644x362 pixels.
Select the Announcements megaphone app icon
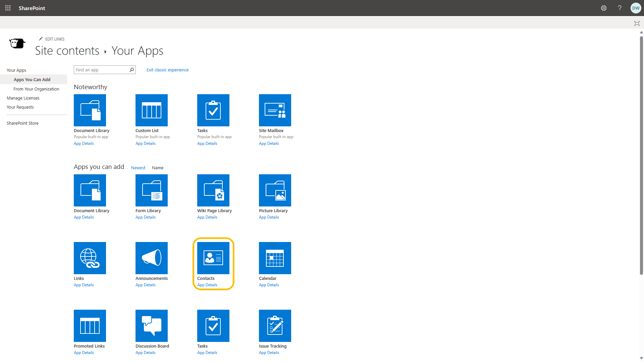(151, 258)
